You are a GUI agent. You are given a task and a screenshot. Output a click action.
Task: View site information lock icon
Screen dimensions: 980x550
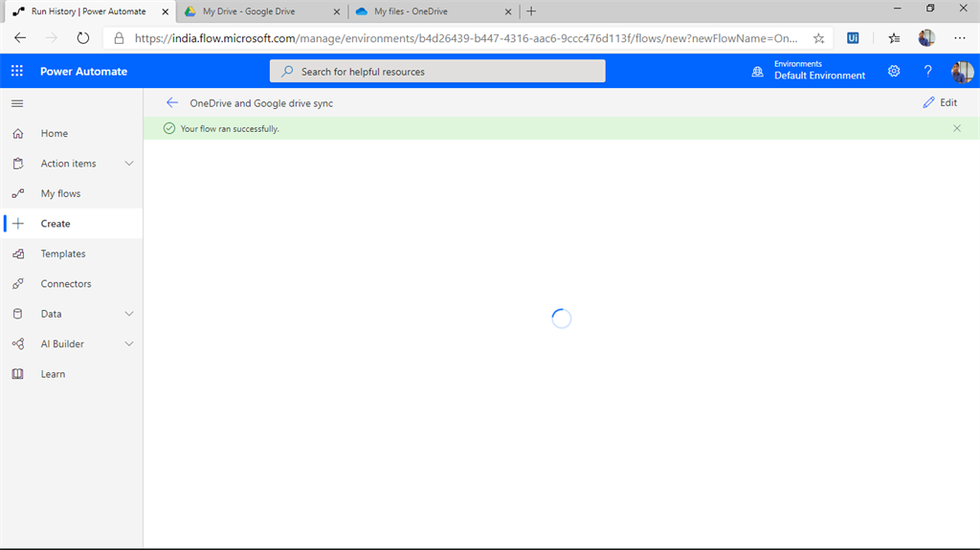coord(119,38)
